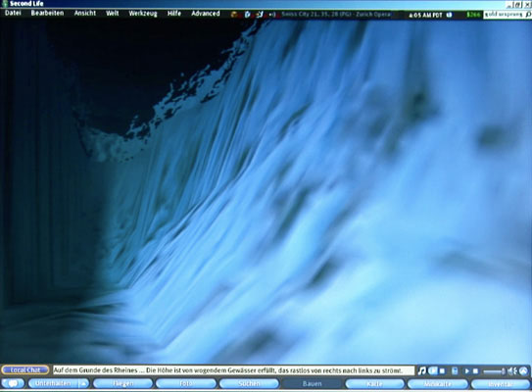
Task: Expand the Unterhalten arrow button
Action: [83, 383]
